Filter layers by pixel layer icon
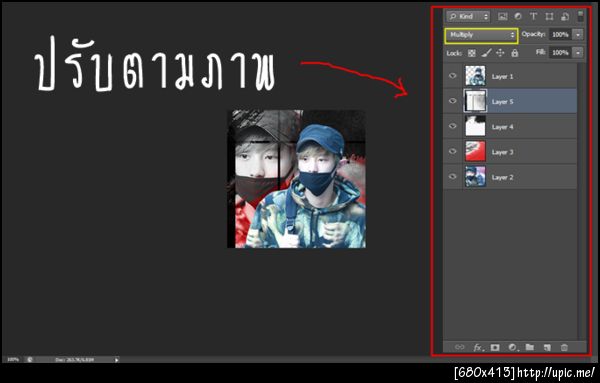 click(503, 16)
